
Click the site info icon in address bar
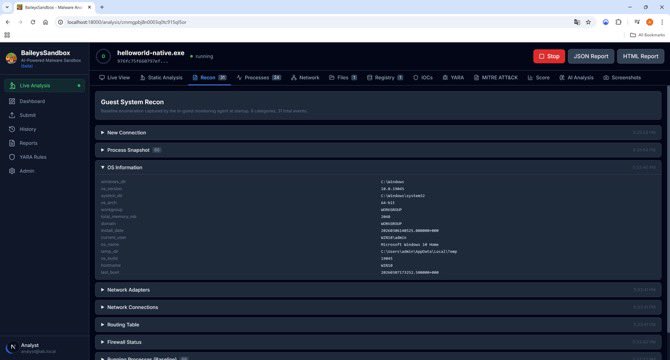[x=61, y=22]
